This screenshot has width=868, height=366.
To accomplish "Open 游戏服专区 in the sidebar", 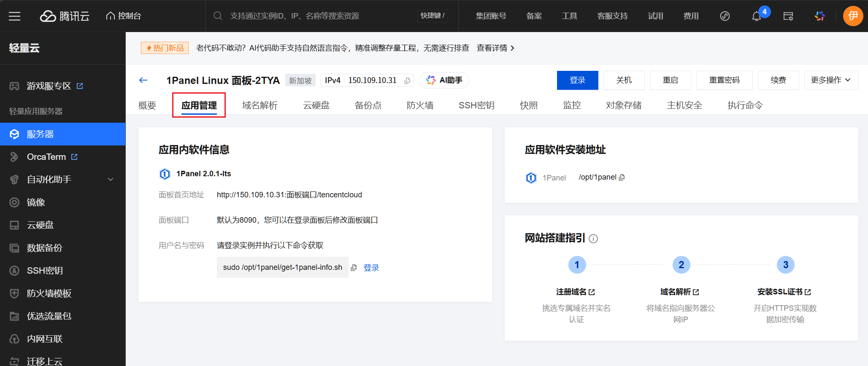I will (x=49, y=86).
